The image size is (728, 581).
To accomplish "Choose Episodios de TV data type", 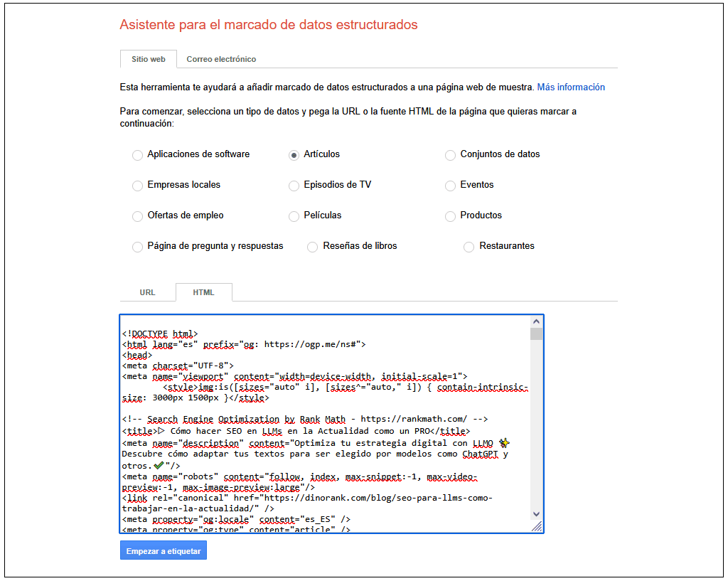I will click(294, 186).
